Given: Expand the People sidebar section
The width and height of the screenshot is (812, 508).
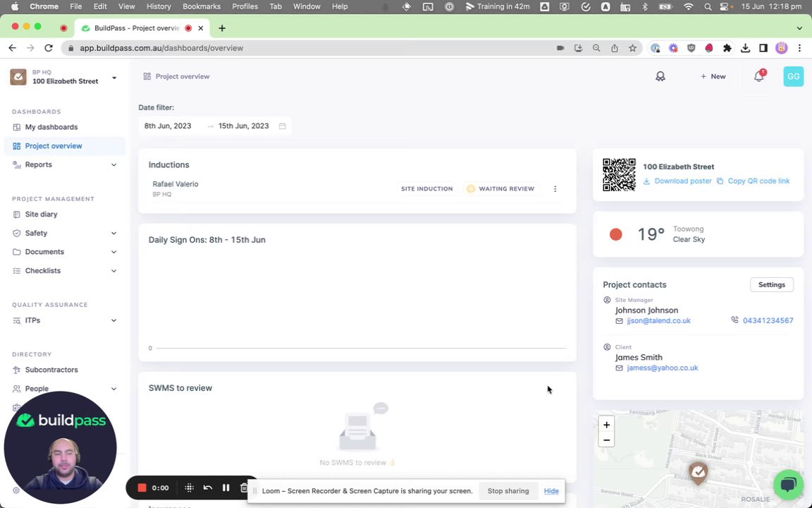Looking at the screenshot, I should [113, 389].
